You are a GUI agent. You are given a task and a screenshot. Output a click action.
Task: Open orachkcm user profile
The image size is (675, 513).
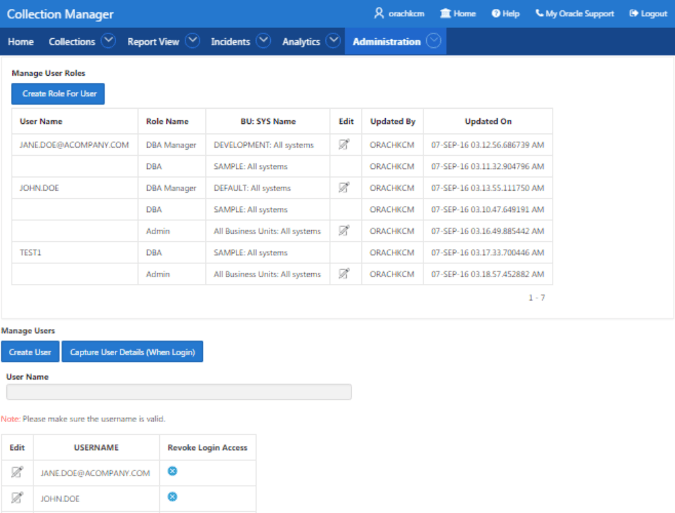pos(399,13)
